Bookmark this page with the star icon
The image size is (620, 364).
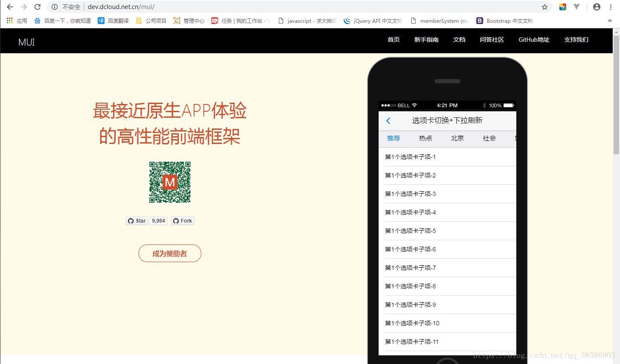[545, 7]
